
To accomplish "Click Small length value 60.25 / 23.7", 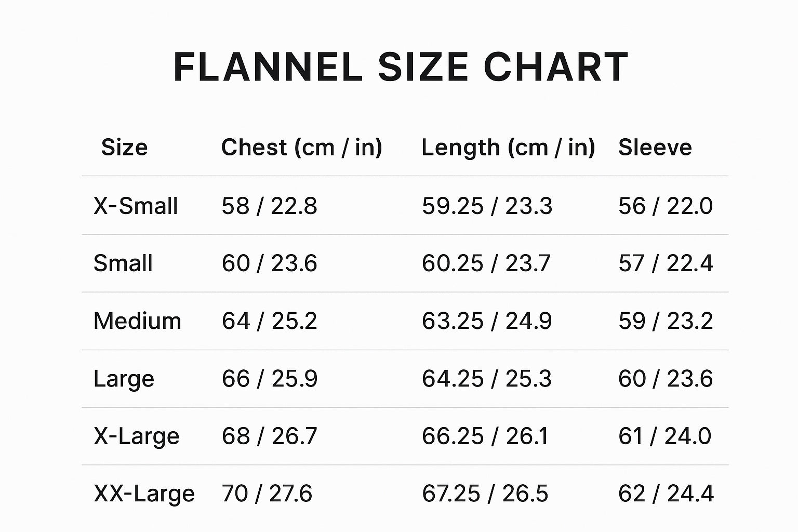I will pos(486,263).
